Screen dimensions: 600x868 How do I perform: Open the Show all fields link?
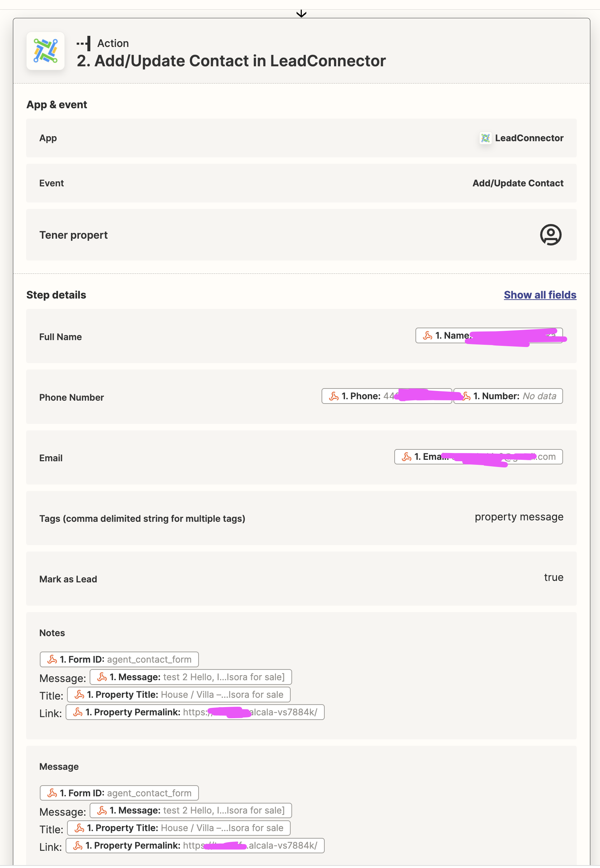click(x=540, y=295)
